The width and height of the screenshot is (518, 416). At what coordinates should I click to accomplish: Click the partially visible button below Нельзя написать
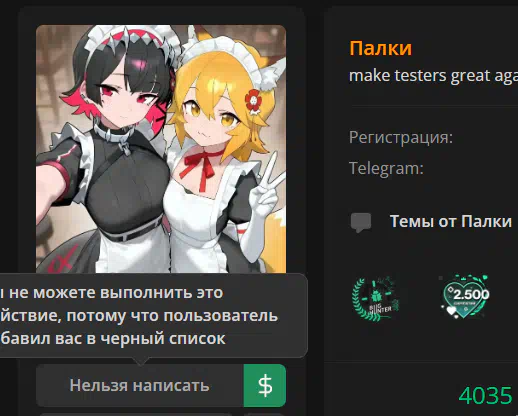136,414
